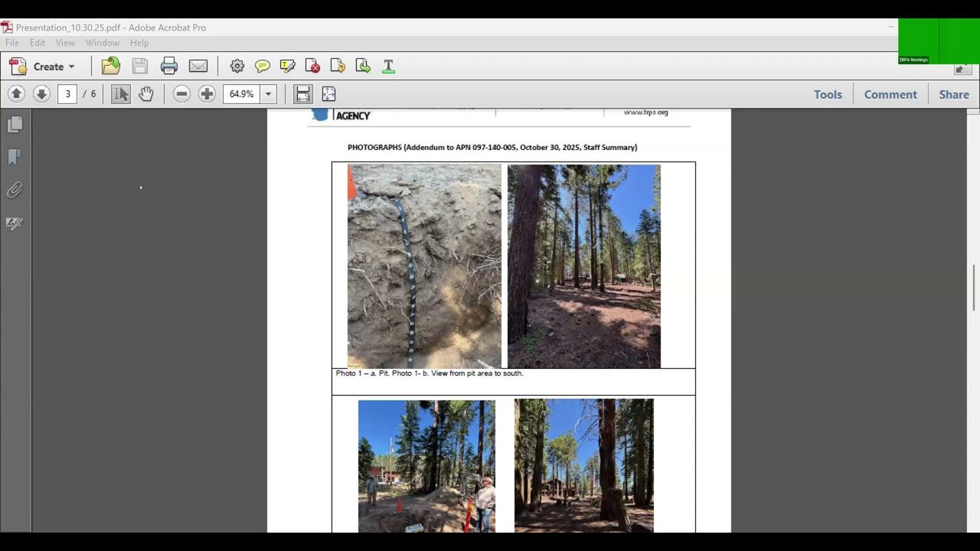Image resolution: width=980 pixels, height=551 pixels.
Task: Show the Page Thumbnails panel
Action: pyautogui.click(x=15, y=124)
